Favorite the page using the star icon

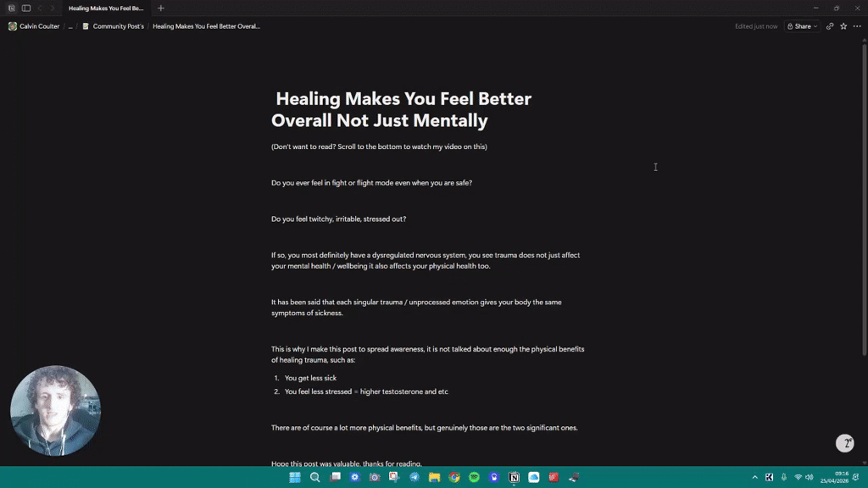coord(841,26)
